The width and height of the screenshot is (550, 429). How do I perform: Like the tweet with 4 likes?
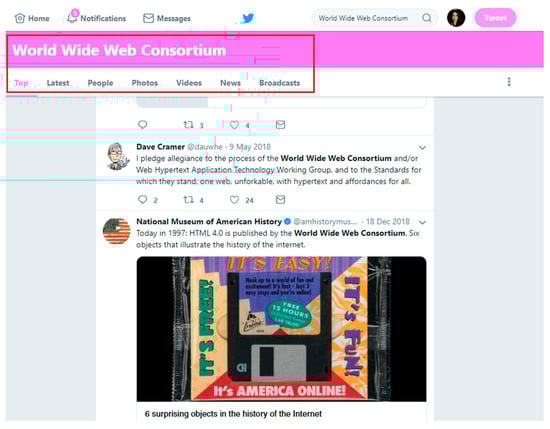(x=234, y=125)
